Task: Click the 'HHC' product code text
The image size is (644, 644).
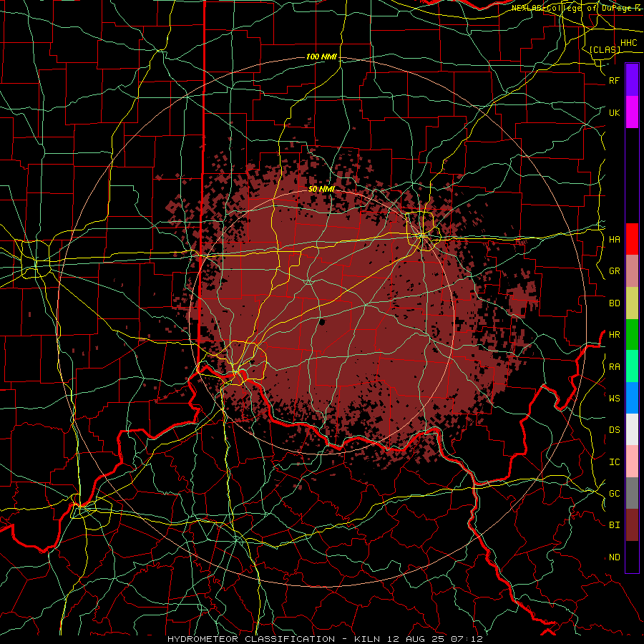Action: click(628, 43)
